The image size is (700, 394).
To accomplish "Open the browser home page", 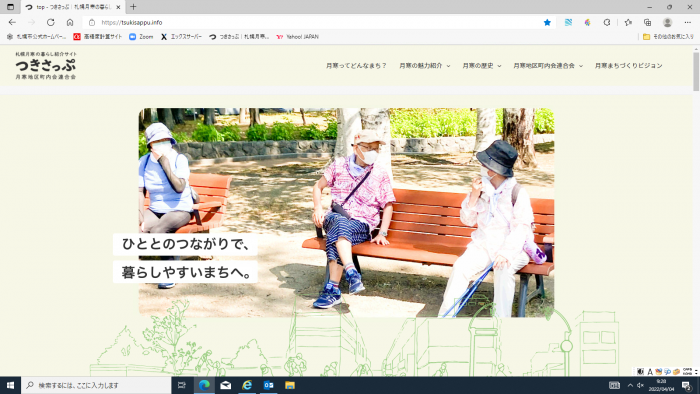I will [x=70, y=22].
